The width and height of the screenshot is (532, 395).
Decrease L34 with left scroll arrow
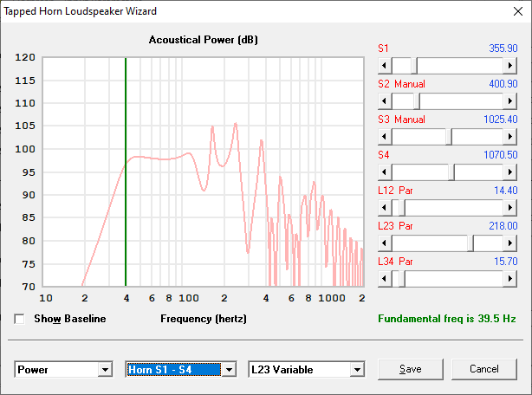pyautogui.click(x=385, y=279)
